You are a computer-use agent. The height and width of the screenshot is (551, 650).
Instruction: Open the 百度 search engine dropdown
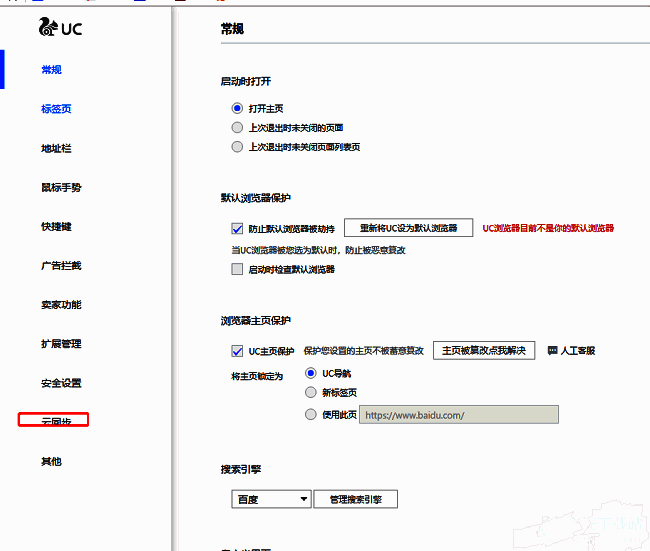coord(271,499)
